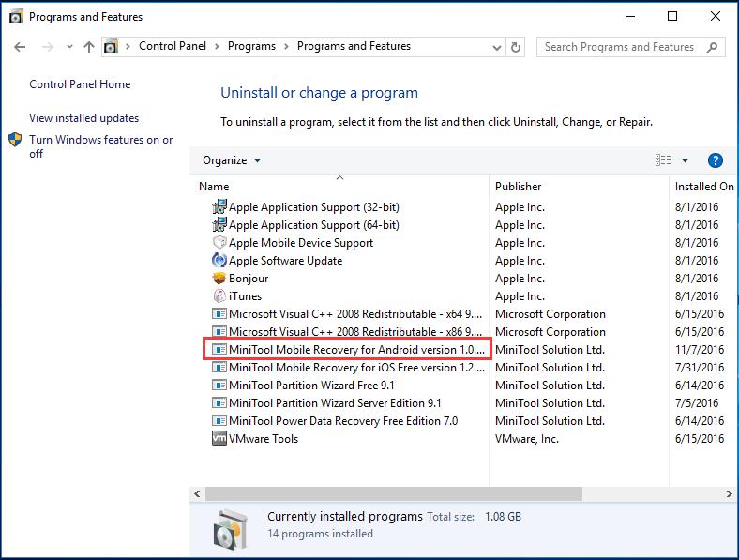This screenshot has width=739, height=560.
Task: Select the Bonjour row name
Action: pos(249,279)
